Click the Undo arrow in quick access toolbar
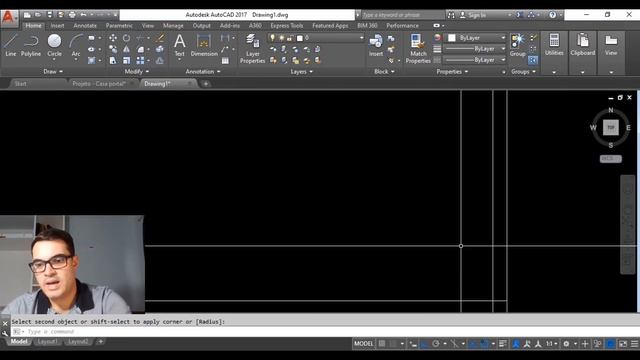Image resolution: width=640 pixels, height=360 pixels. (x=83, y=15)
